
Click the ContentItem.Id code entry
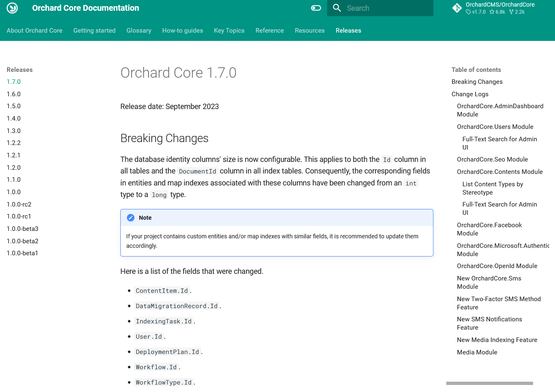(x=162, y=291)
